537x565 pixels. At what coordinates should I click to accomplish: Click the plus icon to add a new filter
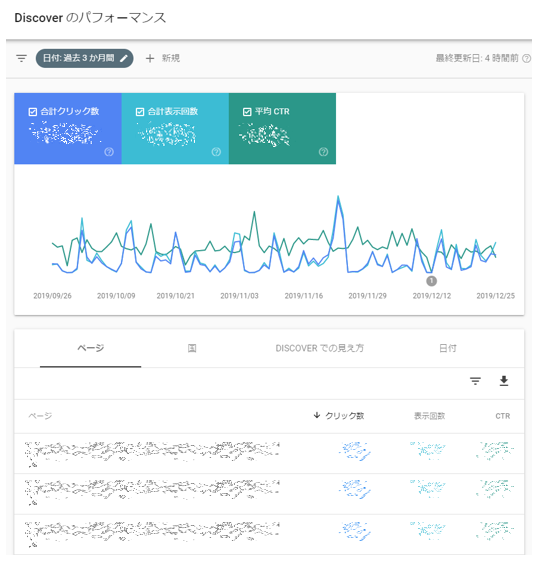(150, 58)
